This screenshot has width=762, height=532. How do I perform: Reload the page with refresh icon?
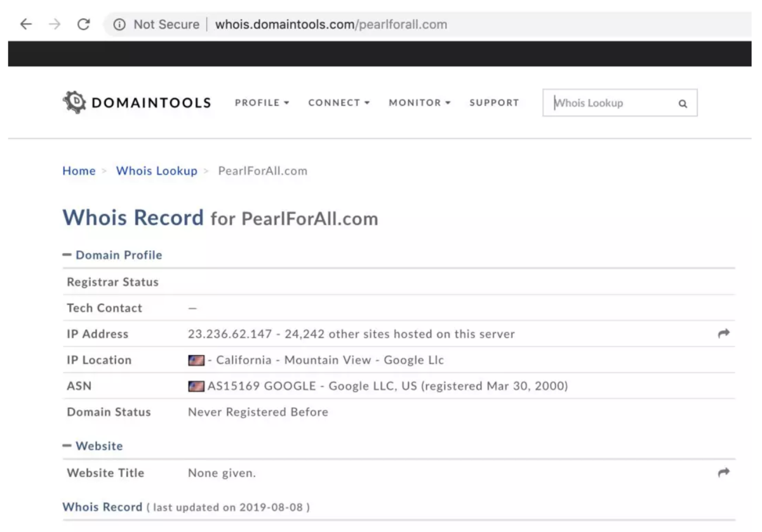point(83,24)
